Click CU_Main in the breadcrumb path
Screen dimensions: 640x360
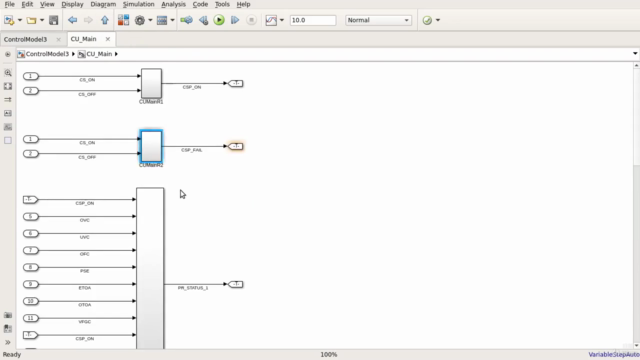(99, 54)
